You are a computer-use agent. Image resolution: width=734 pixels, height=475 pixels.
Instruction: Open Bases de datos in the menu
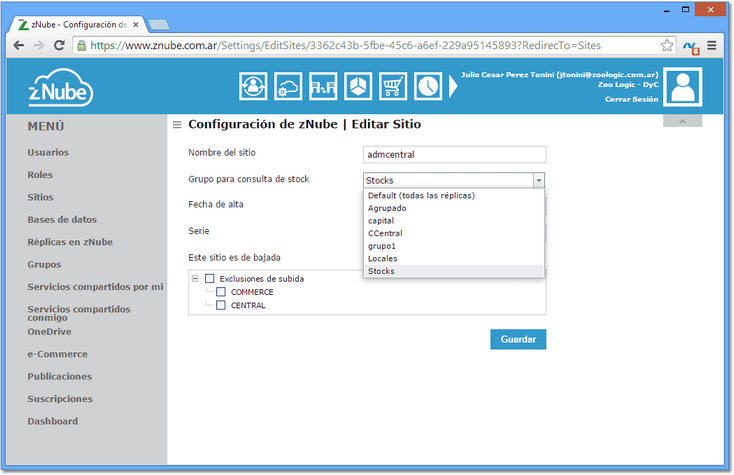click(62, 220)
